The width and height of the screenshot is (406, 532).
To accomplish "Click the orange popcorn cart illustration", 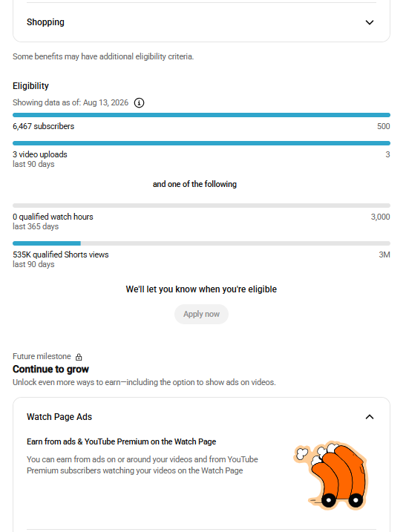I will pyautogui.click(x=330, y=476).
